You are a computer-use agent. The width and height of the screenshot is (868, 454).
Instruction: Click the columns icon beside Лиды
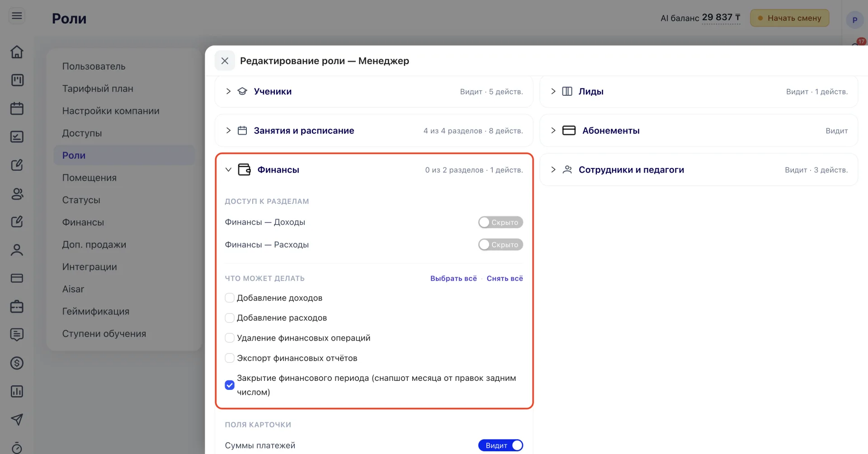pyautogui.click(x=567, y=91)
